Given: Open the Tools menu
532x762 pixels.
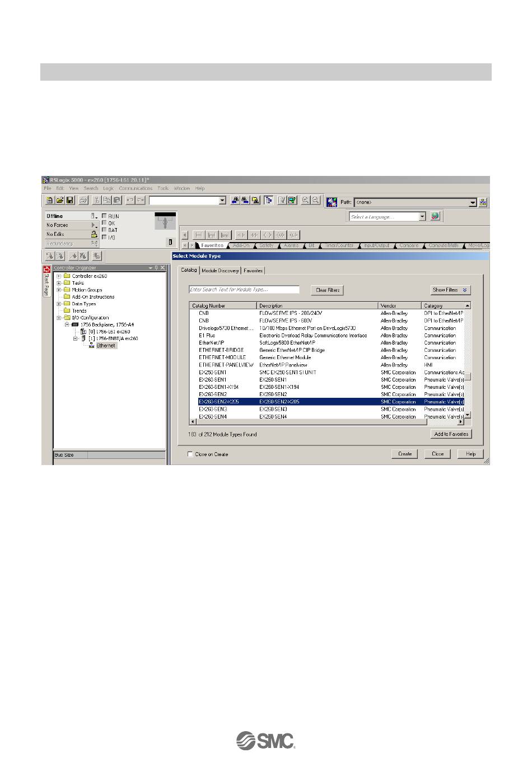Looking at the screenshot, I should (x=163, y=189).
